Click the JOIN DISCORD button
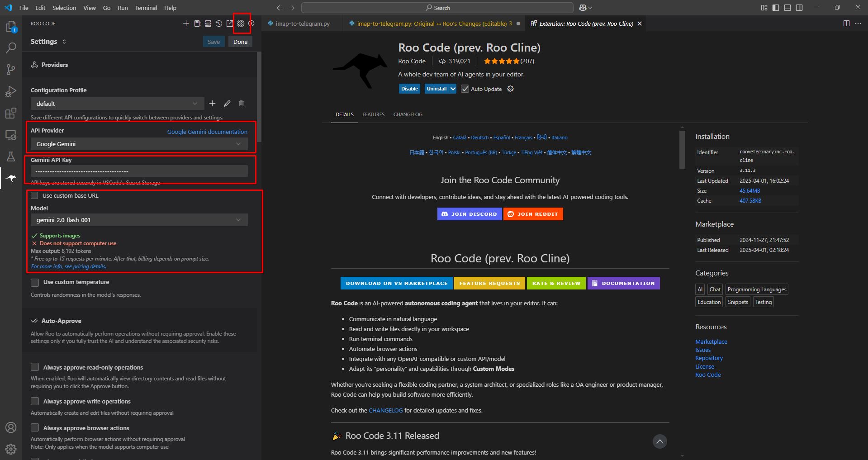Image resolution: width=868 pixels, height=460 pixels. (x=469, y=213)
